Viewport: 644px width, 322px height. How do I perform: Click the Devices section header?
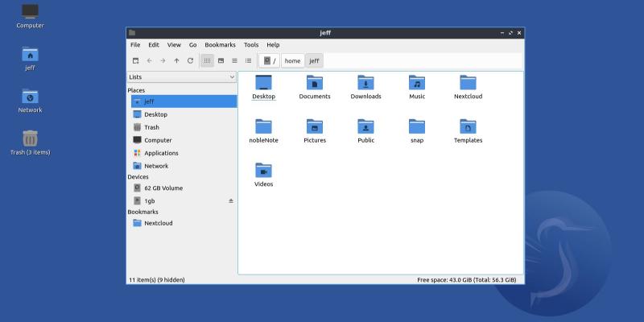pos(138,176)
